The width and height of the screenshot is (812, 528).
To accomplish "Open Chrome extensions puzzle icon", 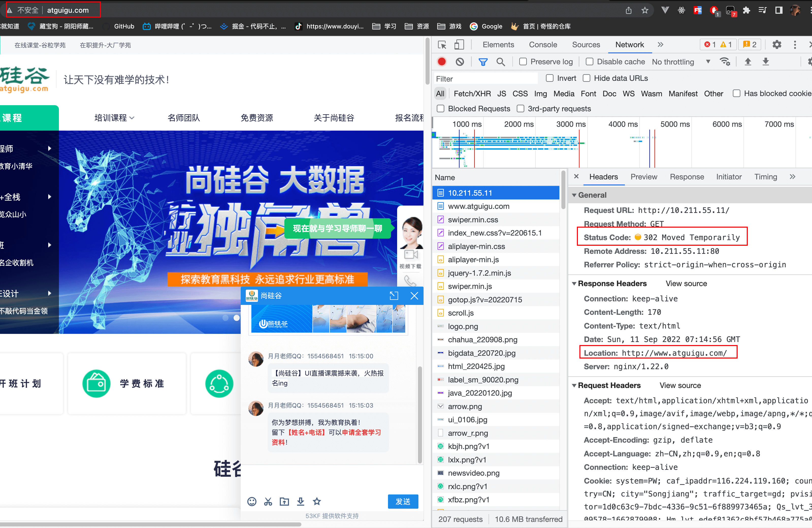I will pos(746,10).
